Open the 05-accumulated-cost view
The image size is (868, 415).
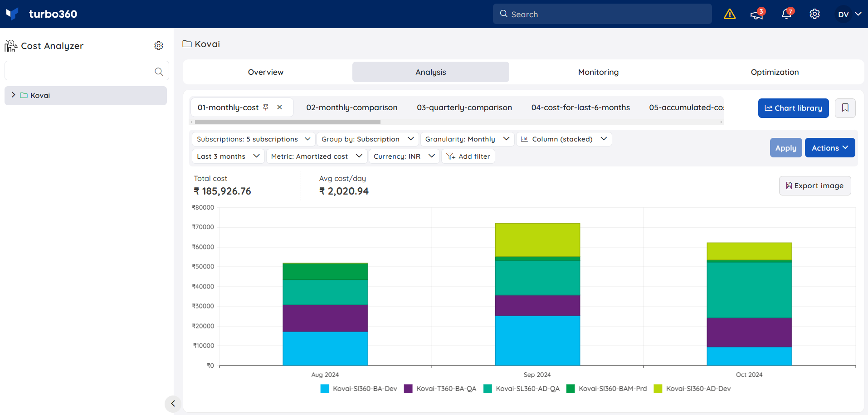click(687, 107)
